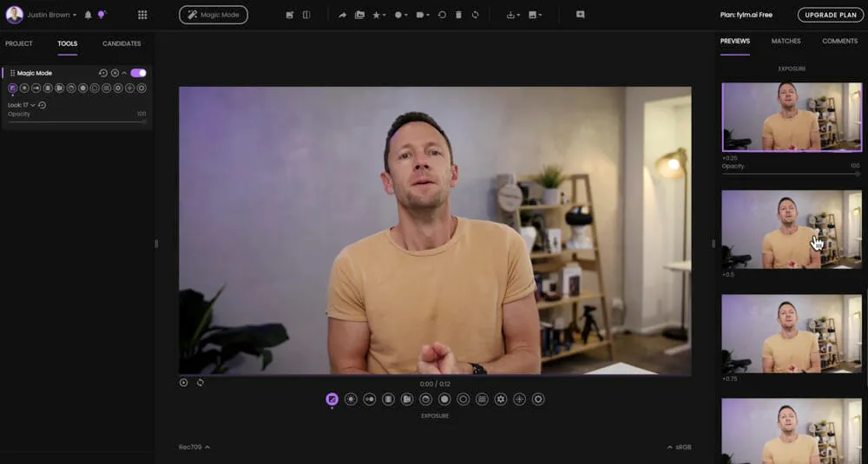Open the Rec709 color space selector
The height and width of the screenshot is (464, 868).
pyautogui.click(x=194, y=448)
